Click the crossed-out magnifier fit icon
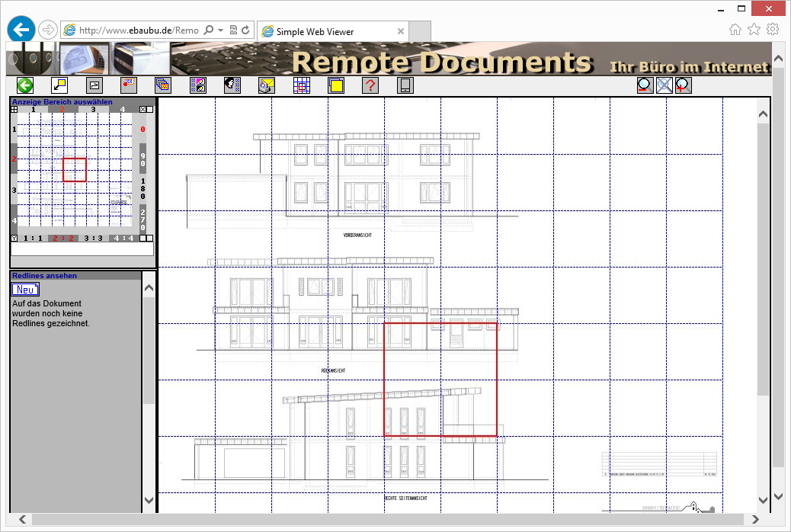This screenshot has width=791, height=532. click(x=665, y=85)
